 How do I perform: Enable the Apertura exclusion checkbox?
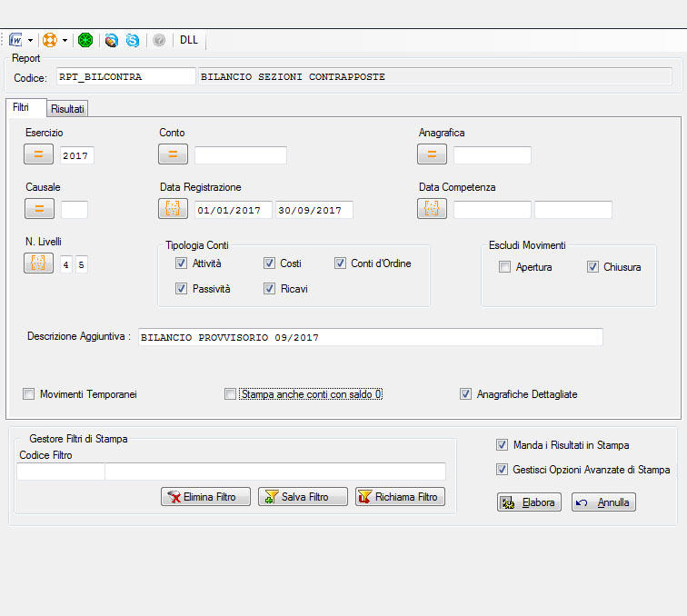pyautogui.click(x=504, y=266)
